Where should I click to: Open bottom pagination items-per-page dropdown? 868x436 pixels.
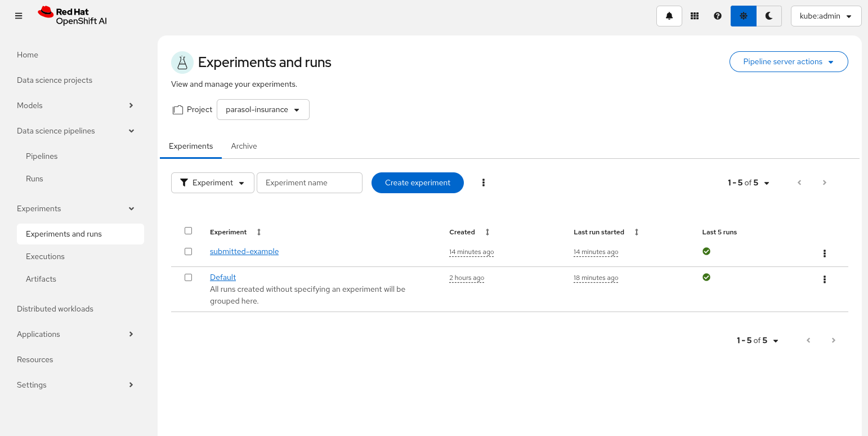tap(758, 340)
